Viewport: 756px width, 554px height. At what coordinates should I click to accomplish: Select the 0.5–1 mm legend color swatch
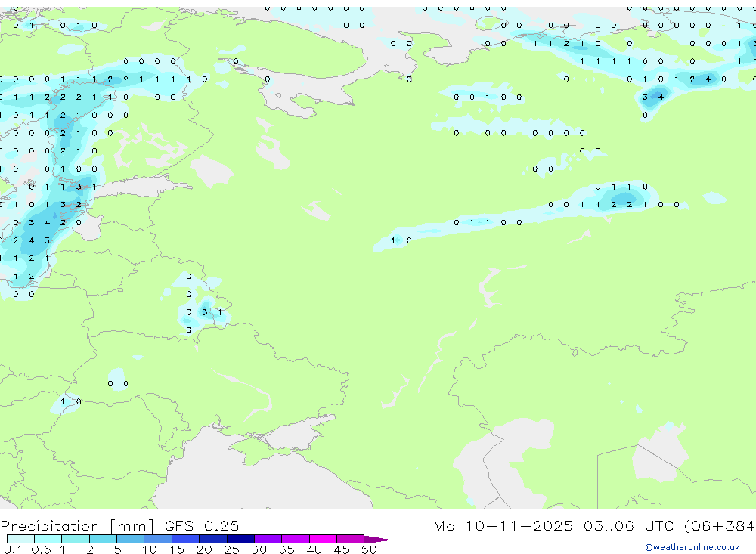click(48, 539)
